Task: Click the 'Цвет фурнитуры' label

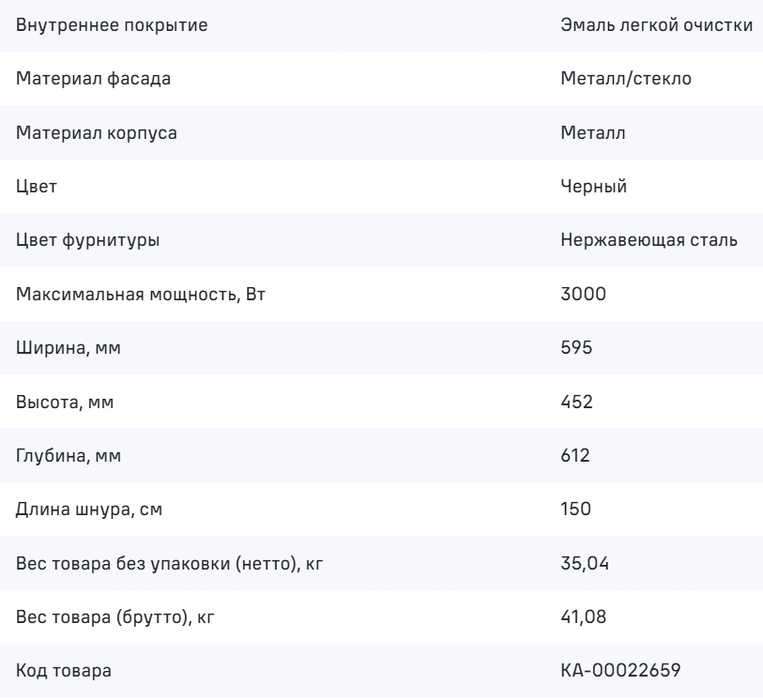Action: pyautogui.click(x=88, y=241)
